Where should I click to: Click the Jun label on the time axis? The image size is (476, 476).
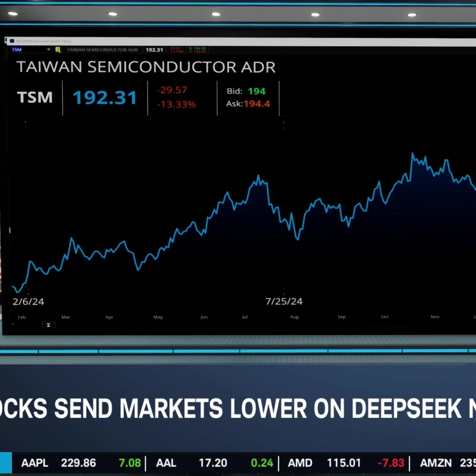pos(204,317)
